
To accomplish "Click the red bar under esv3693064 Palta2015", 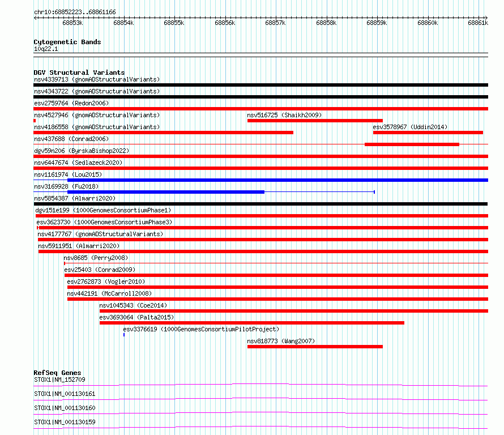I will pos(252,323).
